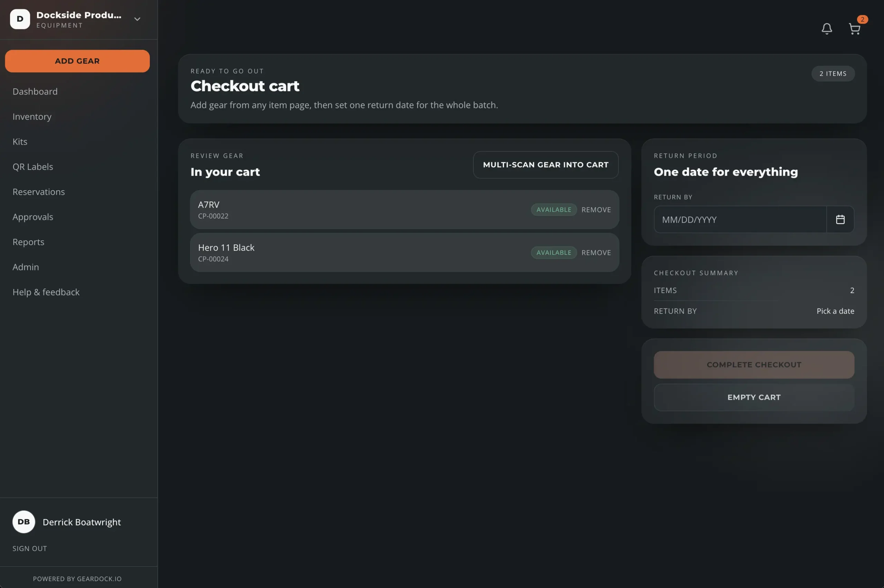
Task: Open the Approvals page
Action: pos(32,217)
